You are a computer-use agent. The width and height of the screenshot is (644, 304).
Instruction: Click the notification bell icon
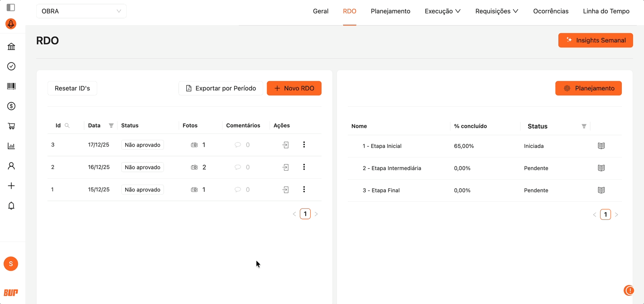[x=11, y=206]
